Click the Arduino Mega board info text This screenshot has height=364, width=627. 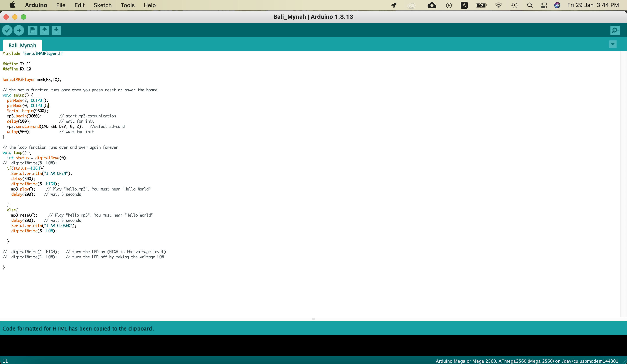[527, 361]
